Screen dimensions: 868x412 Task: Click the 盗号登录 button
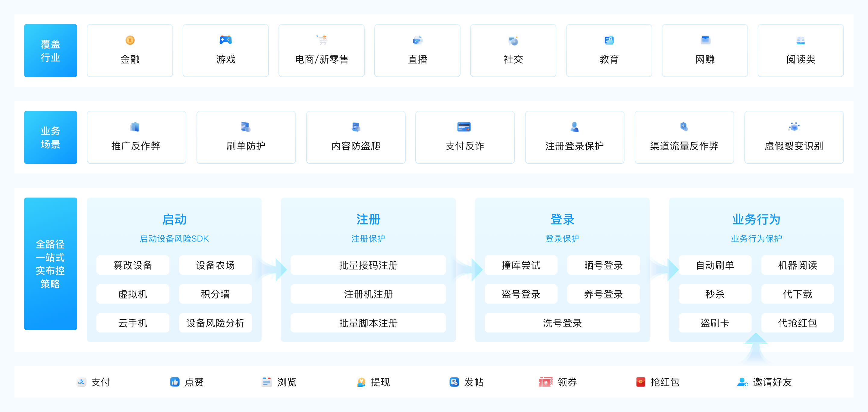[x=521, y=294]
